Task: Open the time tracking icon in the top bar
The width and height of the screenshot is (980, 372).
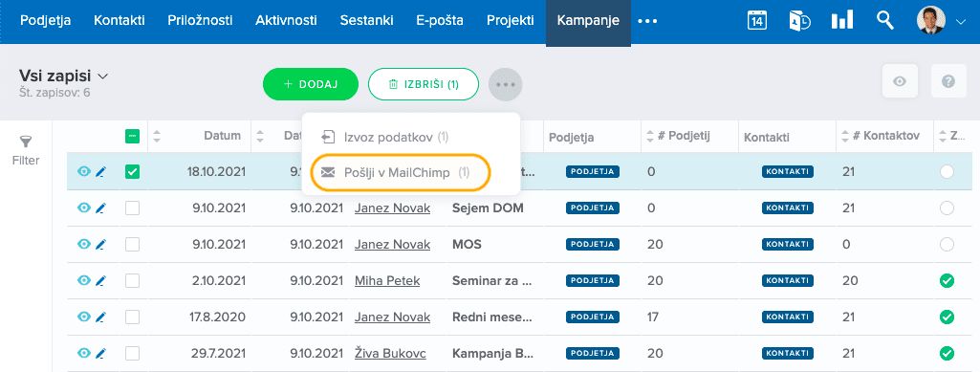Action: coord(799,20)
